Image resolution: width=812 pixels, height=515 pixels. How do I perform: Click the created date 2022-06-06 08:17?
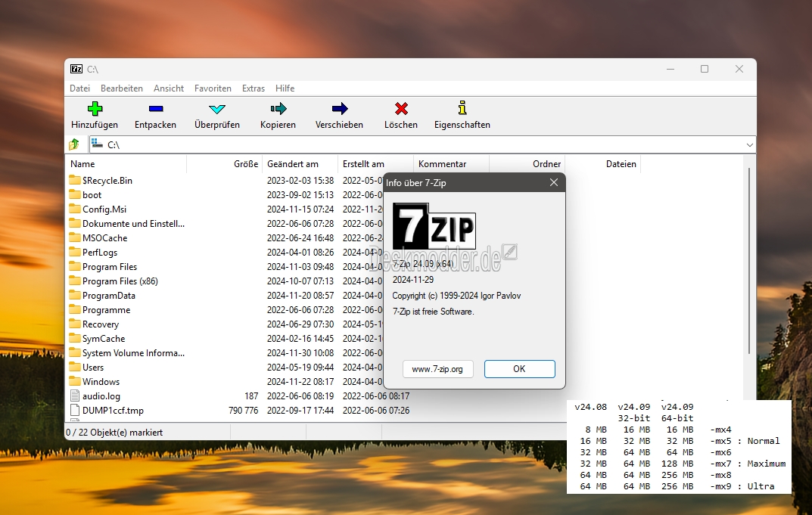click(376, 396)
